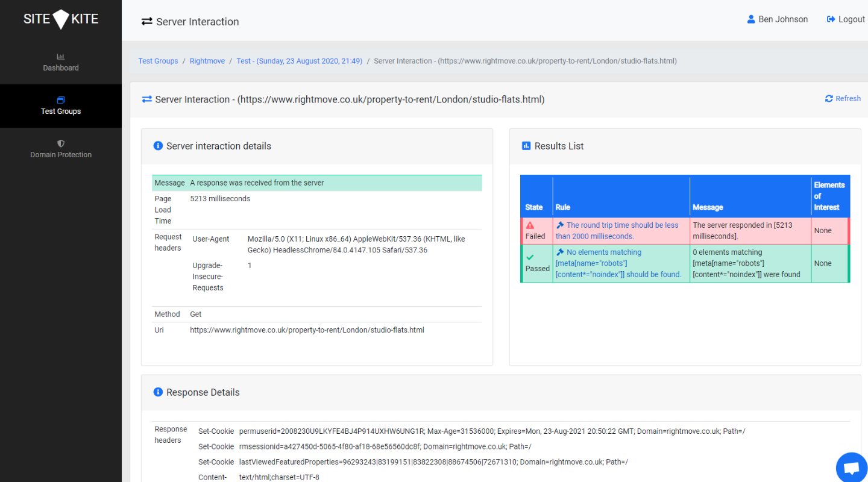This screenshot has height=482, width=868.
Task: Open Dashboard in the sidebar
Action: [61, 63]
